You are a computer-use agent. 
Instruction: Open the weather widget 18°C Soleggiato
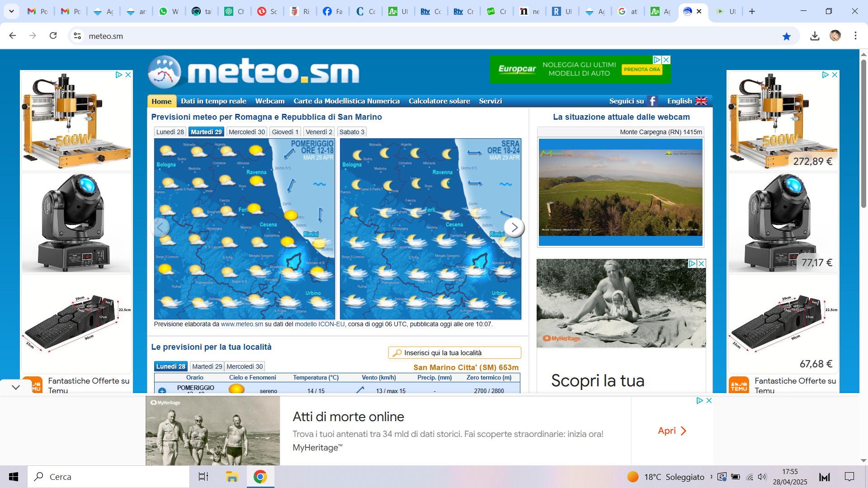point(665,477)
